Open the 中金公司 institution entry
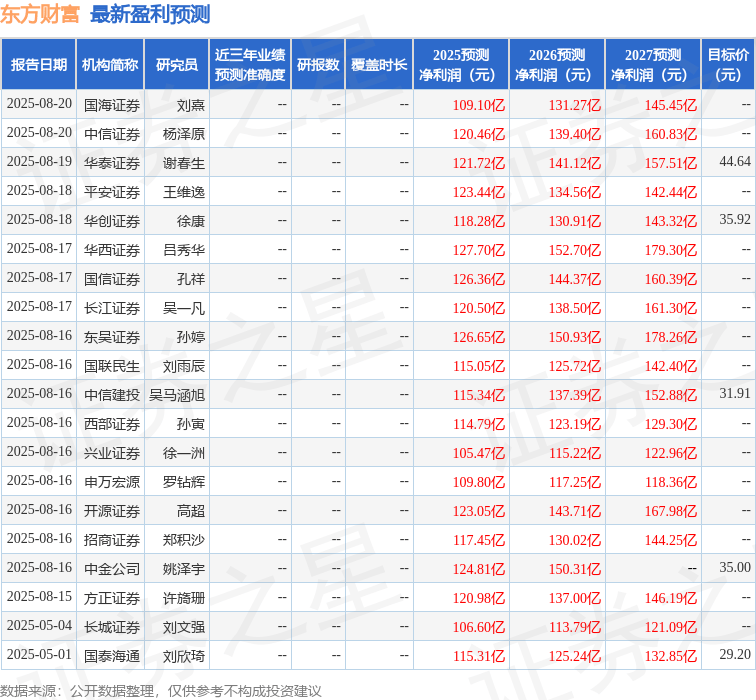Viewport: 756px width, 700px height. click(112, 568)
